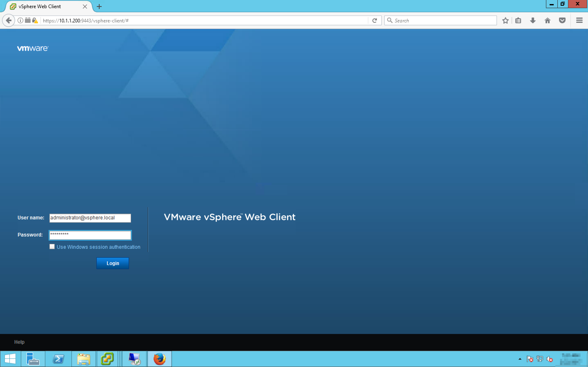Open a new browser tab
Image resolution: width=588 pixels, height=367 pixels.
[x=99, y=7]
